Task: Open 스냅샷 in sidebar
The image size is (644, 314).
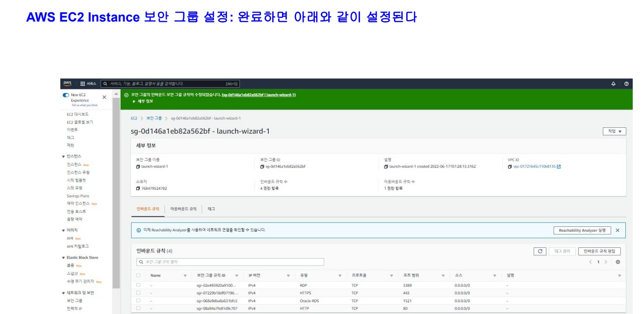Action: coord(73,274)
